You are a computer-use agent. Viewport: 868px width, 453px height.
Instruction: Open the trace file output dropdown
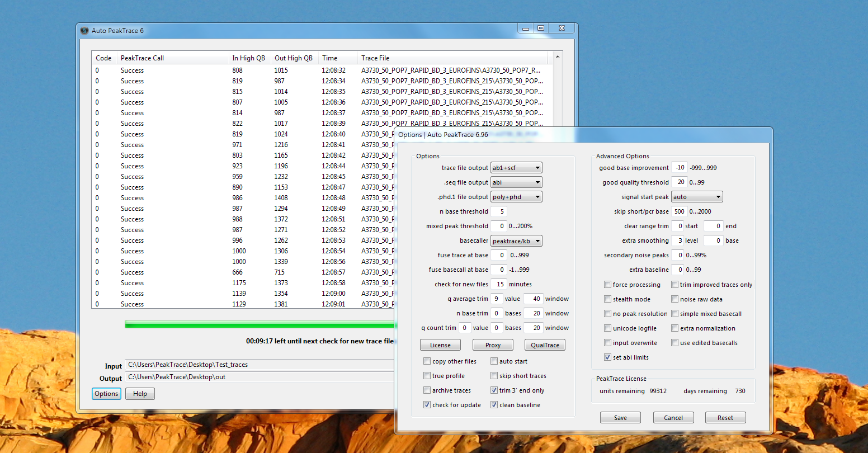tap(516, 168)
